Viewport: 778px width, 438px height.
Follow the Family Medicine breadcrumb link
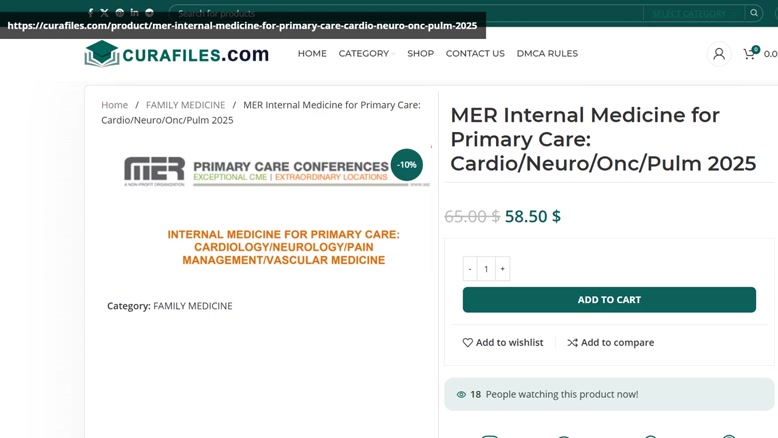pyautogui.click(x=186, y=105)
